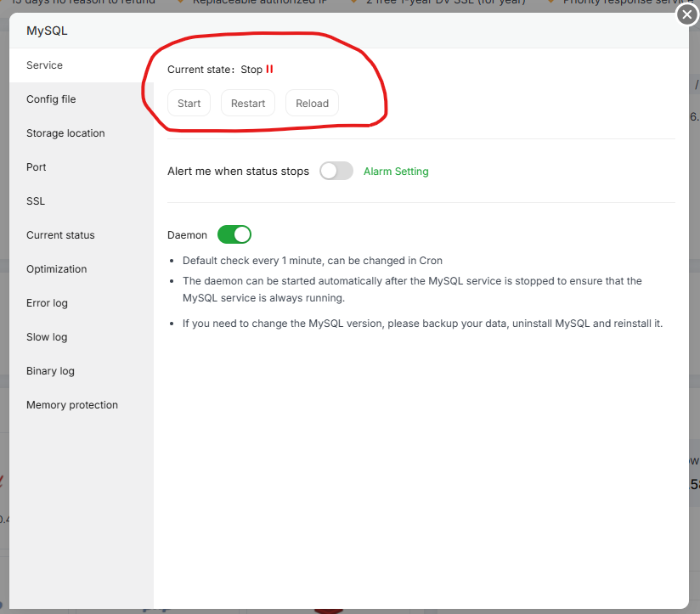Switch to the SSL tab
Screen dimensions: 700x614
(82, 200)
